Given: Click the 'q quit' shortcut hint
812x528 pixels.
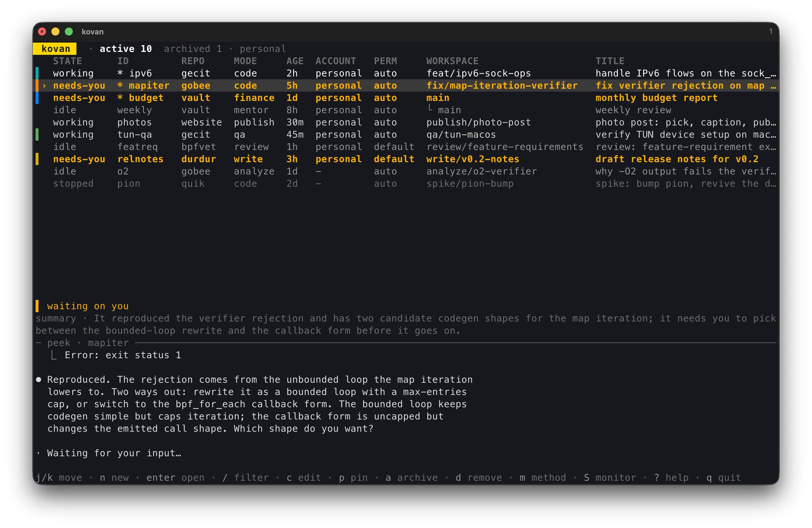Looking at the screenshot, I should 724,478.
